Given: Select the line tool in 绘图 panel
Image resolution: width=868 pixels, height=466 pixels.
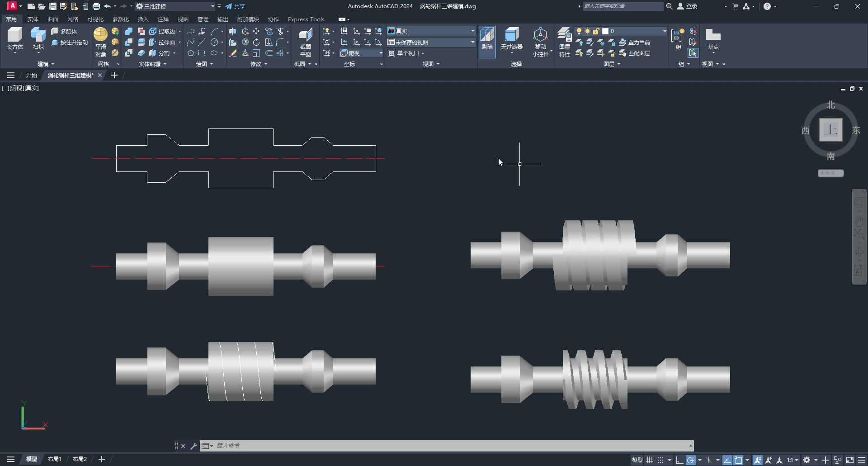Looking at the screenshot, I should click(202, 42).
